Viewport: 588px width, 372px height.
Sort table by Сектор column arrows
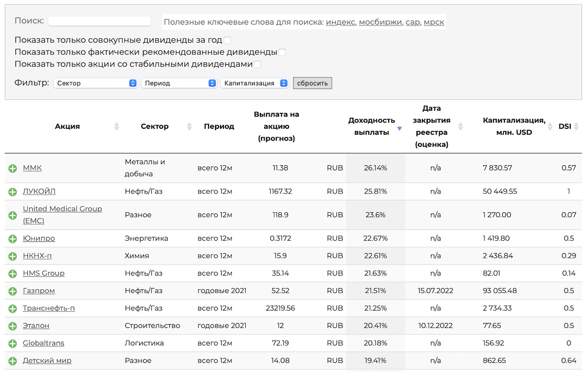point(190,126)
